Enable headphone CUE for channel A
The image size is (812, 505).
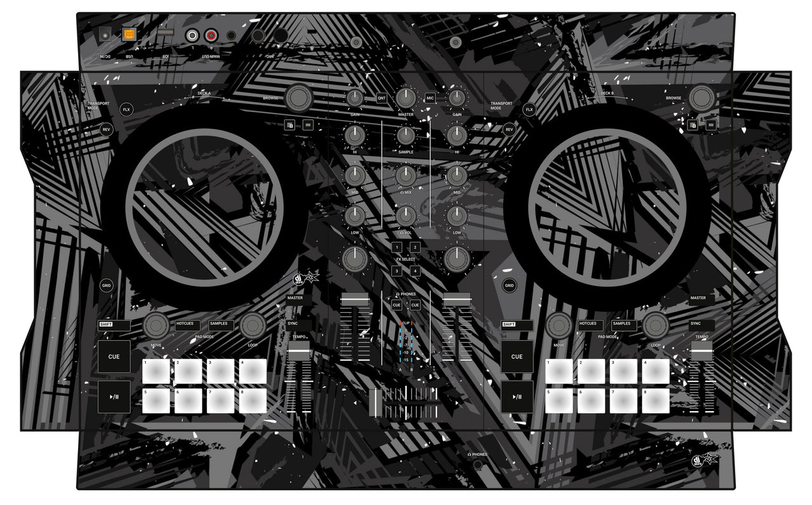point(397,305)
